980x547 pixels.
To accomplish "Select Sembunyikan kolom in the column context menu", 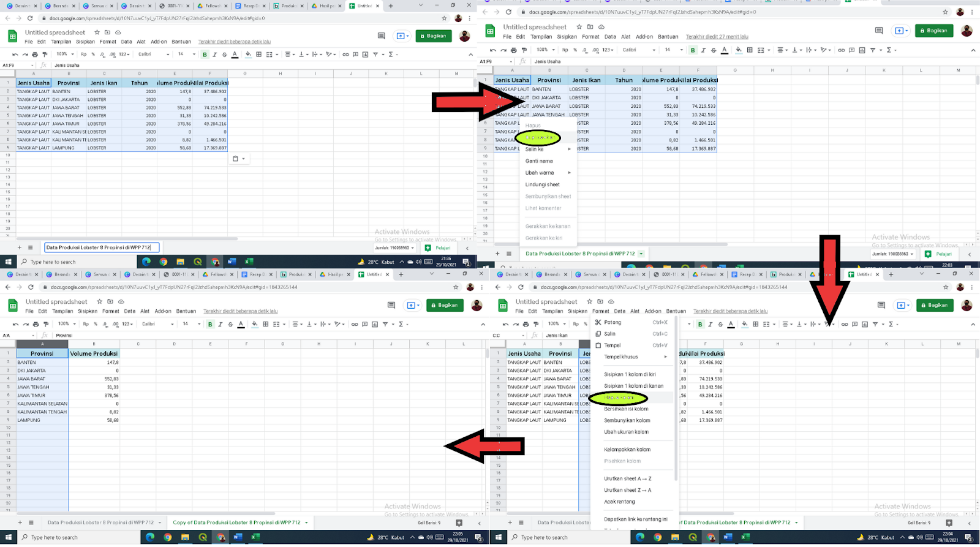I will [627, 420].
